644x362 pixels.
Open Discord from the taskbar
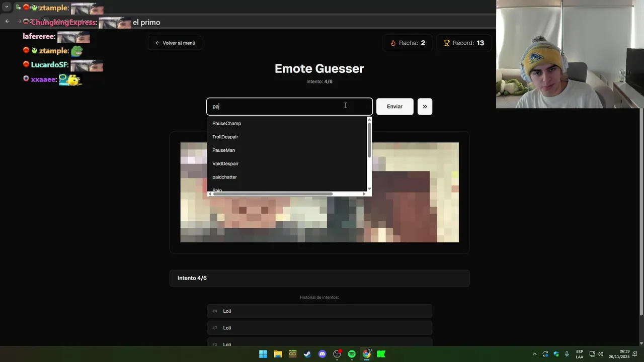(323, 354)
